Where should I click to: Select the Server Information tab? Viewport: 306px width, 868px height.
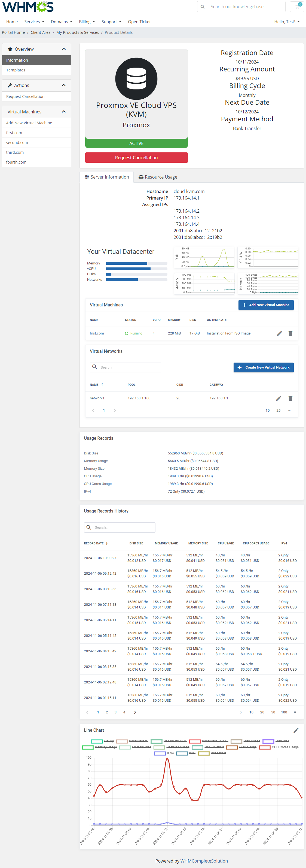coord(107,177)
